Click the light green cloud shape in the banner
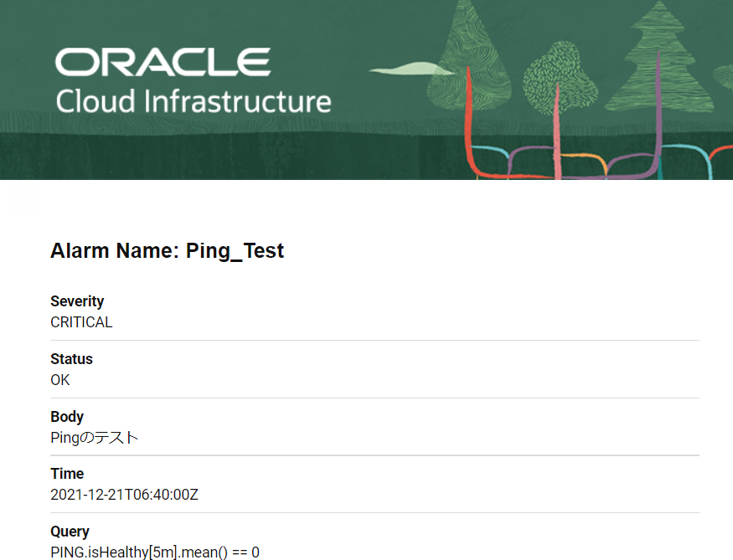Viewport: 733px width, 560px height. pos(411,69)
